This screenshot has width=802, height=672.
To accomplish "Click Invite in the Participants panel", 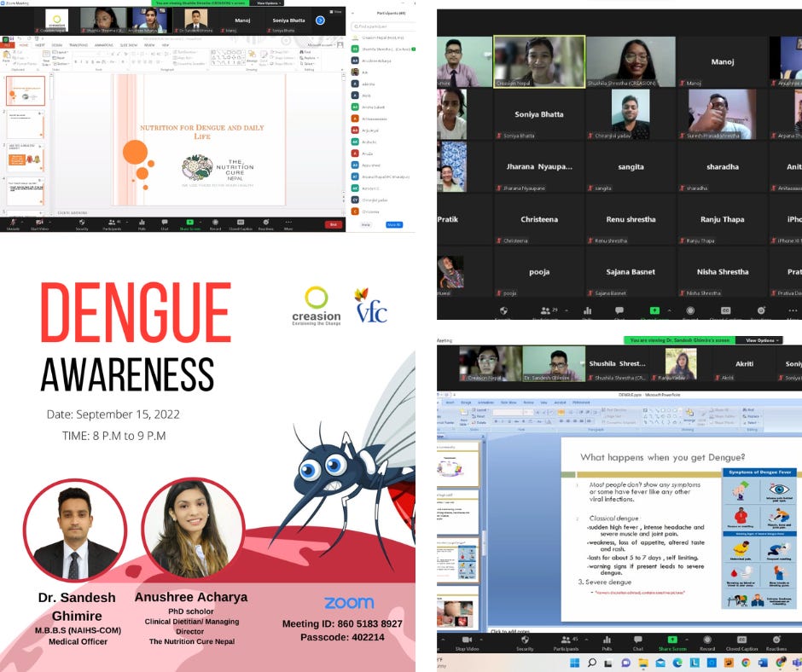I will [366, 224].
